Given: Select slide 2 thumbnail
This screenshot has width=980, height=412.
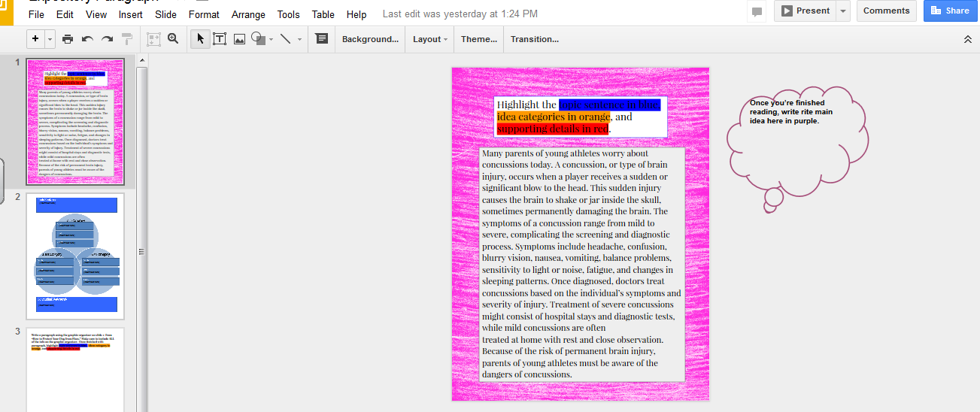Looking at the screenshot, I should [x=75, y=256].
